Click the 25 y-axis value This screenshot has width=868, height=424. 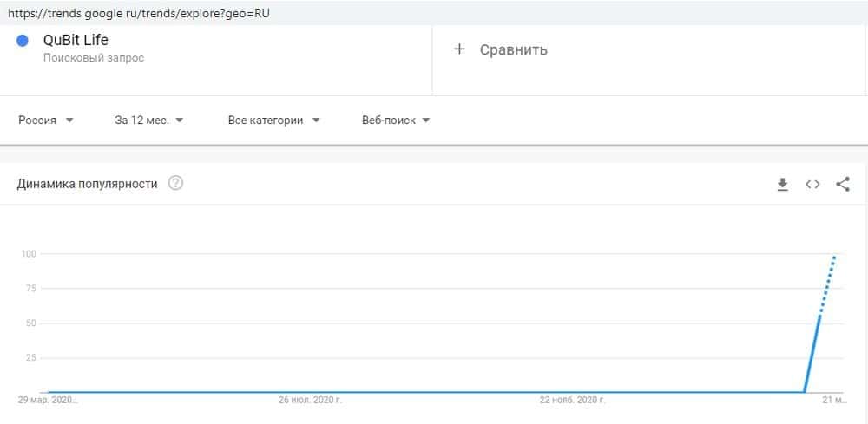click(31, 357)
